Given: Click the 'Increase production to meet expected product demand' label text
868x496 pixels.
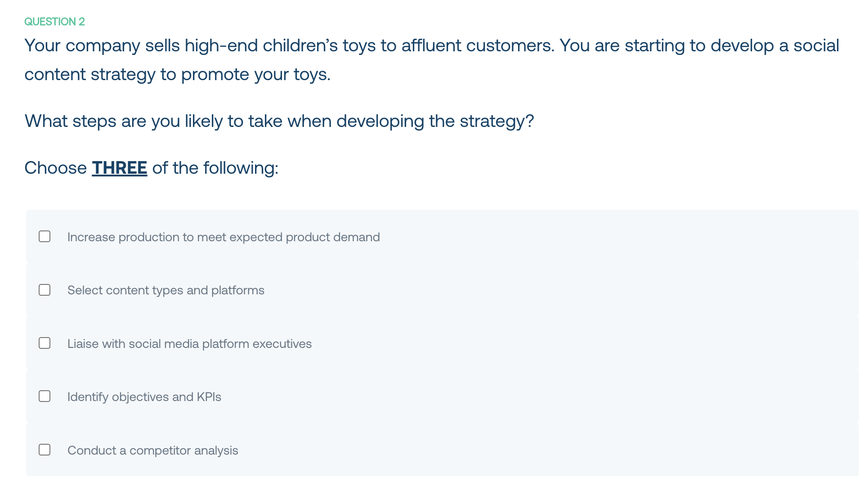Looking at the screenshot, I should coord(224,237).
